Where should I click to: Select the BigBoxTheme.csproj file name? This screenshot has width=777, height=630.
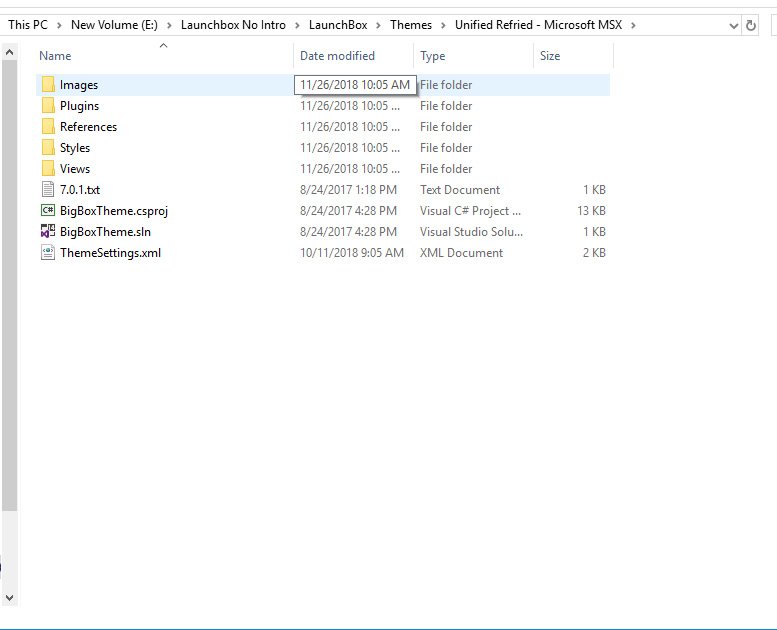114,211
